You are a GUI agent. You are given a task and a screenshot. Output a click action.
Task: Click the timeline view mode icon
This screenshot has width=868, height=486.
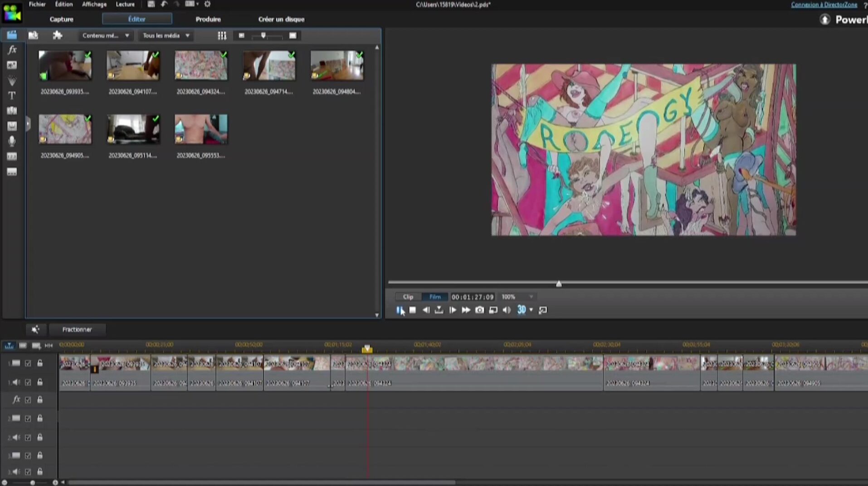coord(9,345)
